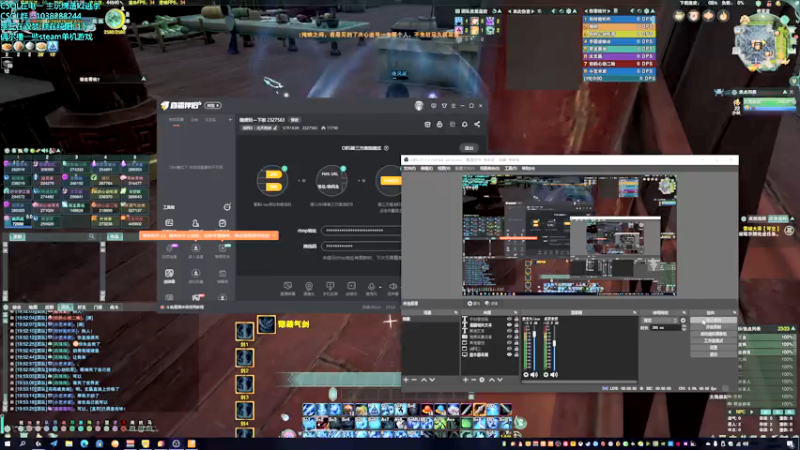Image resolution: width=800 pixels, height=450 pixels.
Task: Open OBS Edit (编辑) menu
Action: [x=427, y=168]
